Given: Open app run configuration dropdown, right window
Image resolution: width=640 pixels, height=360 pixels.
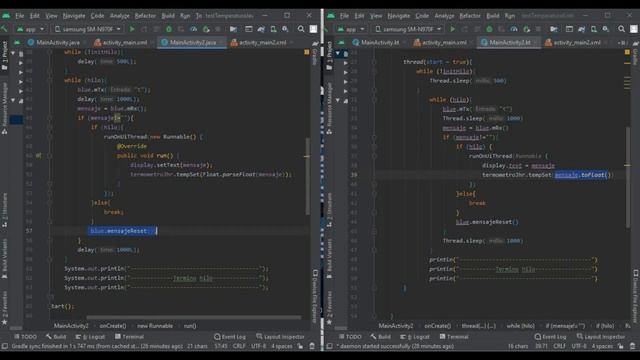Looking at the screenshot, I should 351,29.
